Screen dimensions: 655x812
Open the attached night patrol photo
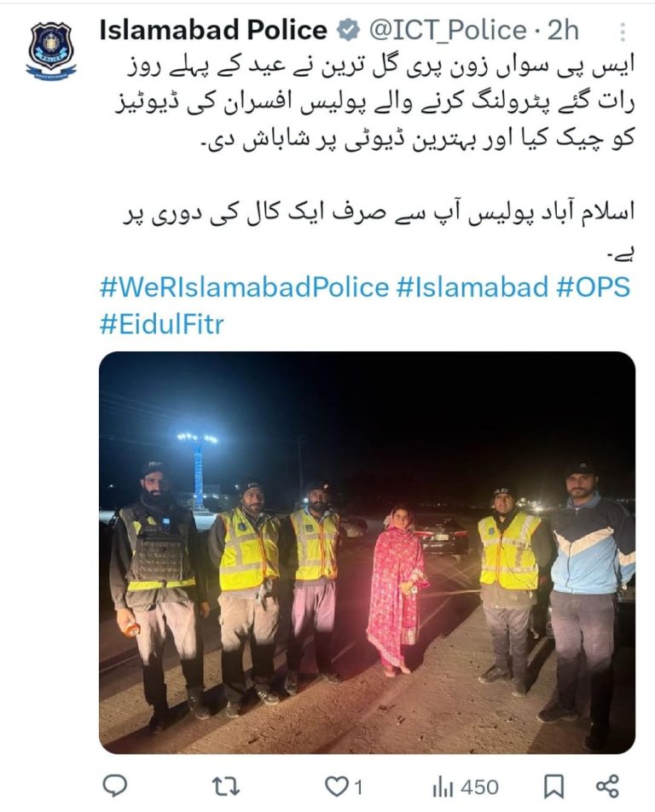[367, 553]
